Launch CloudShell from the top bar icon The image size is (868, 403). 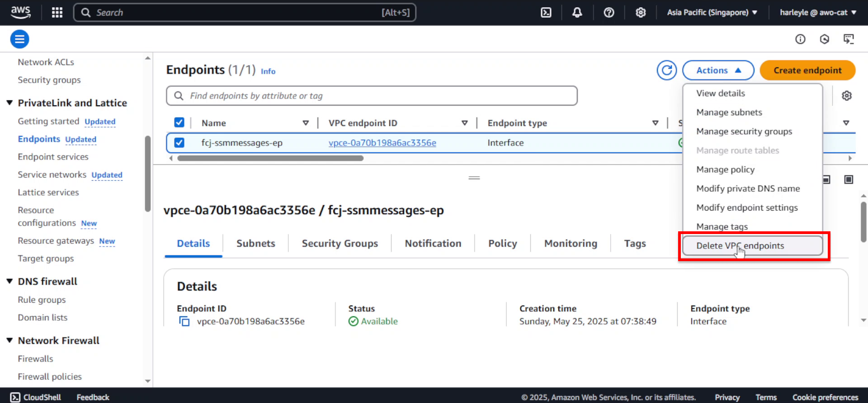click(x=546, y=12)
